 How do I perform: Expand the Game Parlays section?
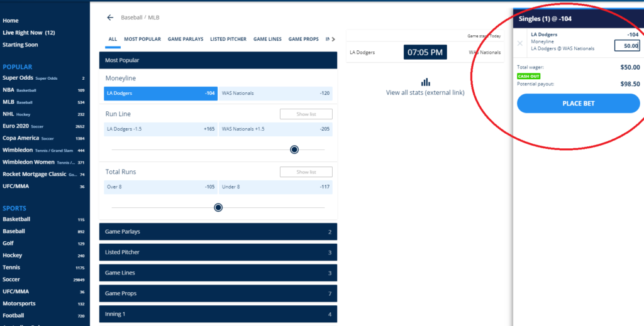218,232
